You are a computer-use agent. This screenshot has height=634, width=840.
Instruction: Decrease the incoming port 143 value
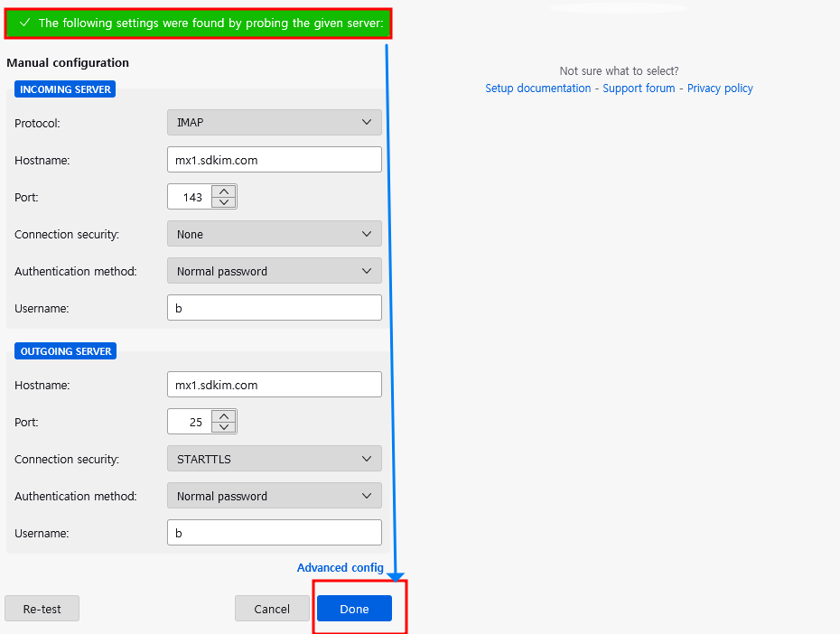[224, 202]
